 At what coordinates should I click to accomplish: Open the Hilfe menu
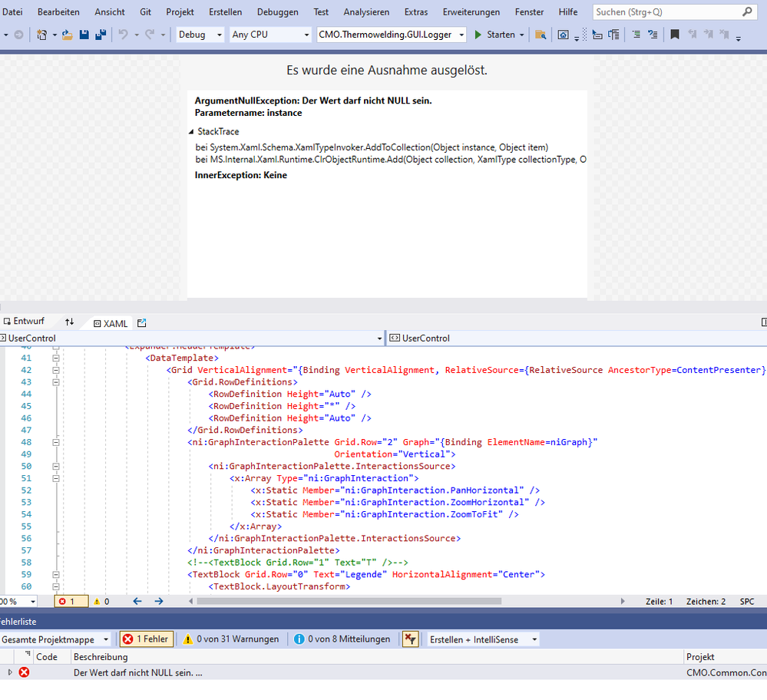pyautogui.click(x=568, y=12)
